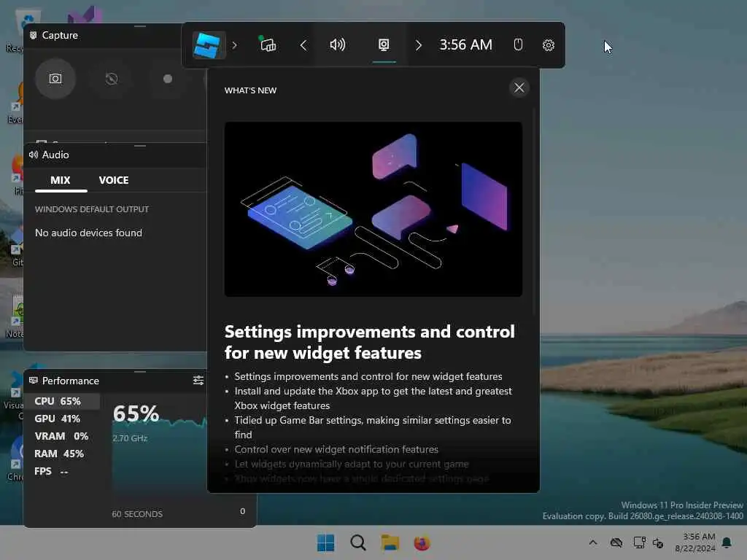Open the taskbar clock and date

pos(695,542)
